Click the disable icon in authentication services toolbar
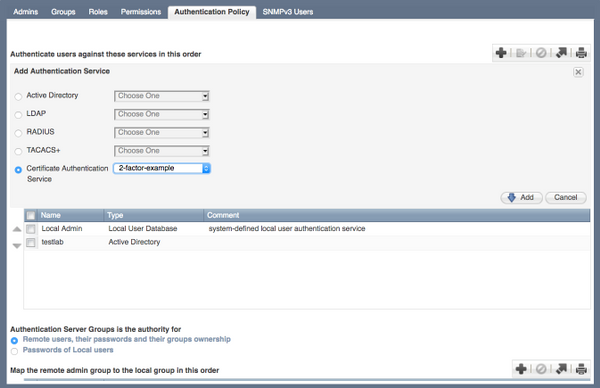 [541, 53]
